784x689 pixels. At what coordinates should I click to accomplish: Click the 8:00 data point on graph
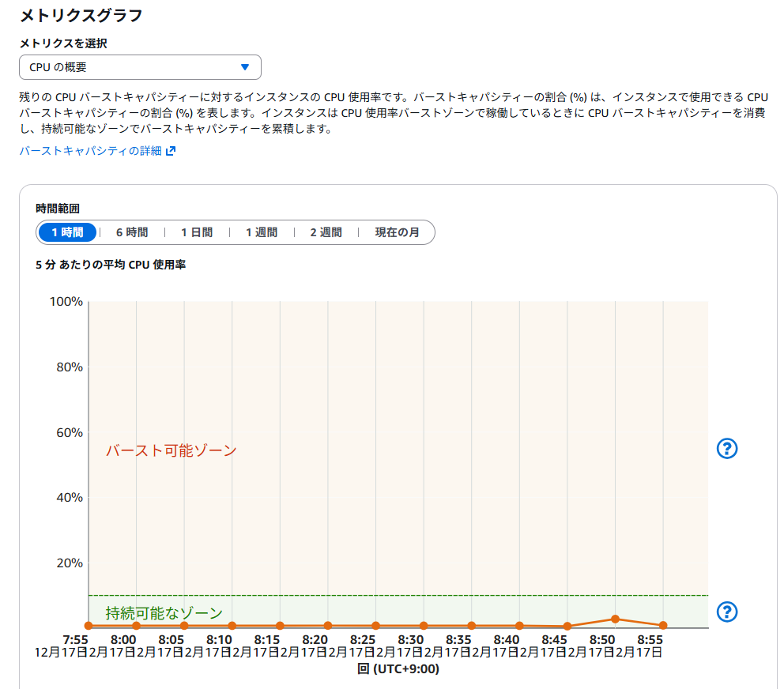point(137,626)
